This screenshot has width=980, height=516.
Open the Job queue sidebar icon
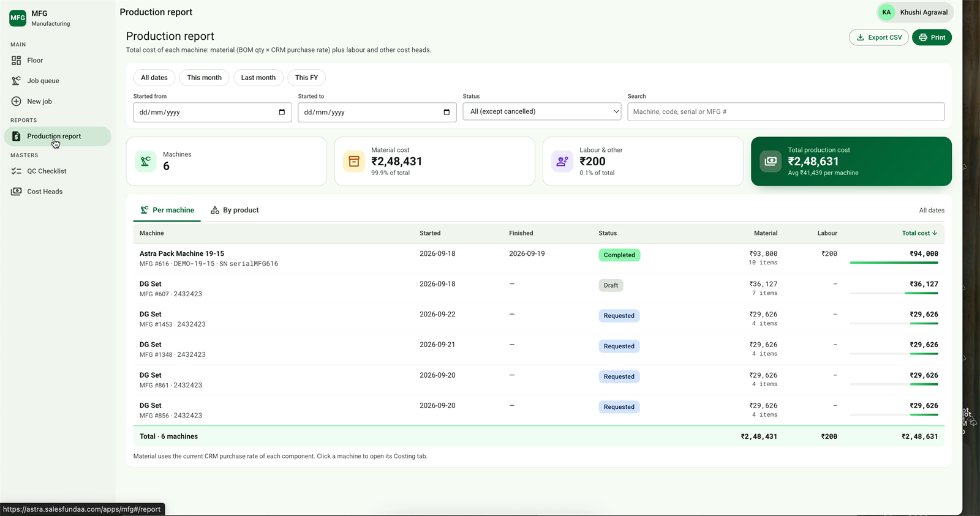pos(17,81)
